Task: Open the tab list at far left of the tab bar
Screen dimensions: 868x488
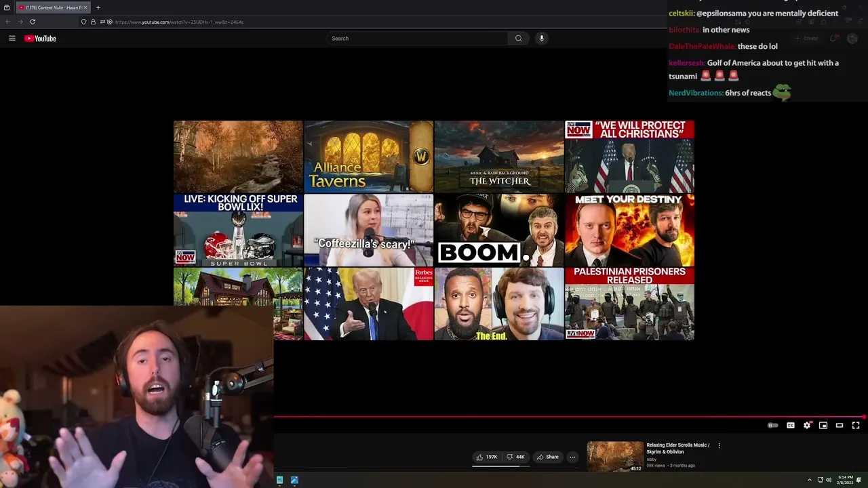Action: click(x=7, y=7)
